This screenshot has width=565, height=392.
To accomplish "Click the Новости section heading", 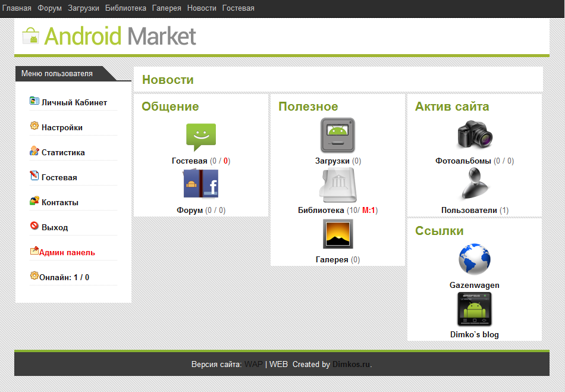I will tap(168, 79).
